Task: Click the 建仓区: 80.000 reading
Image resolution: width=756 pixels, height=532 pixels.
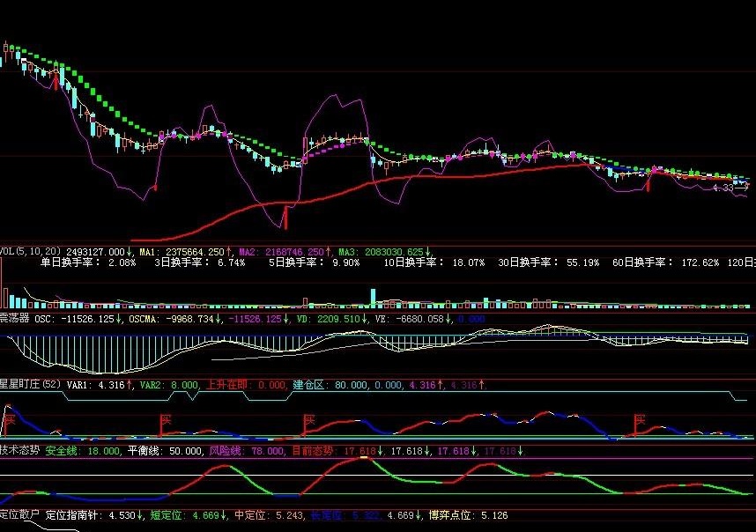Action: click(x=330, y=385)
